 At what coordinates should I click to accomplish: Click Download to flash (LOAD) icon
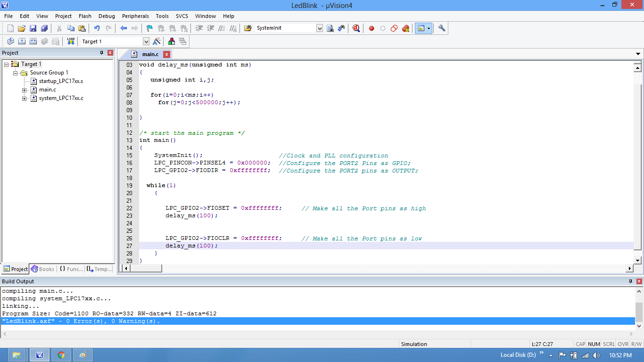71,41
